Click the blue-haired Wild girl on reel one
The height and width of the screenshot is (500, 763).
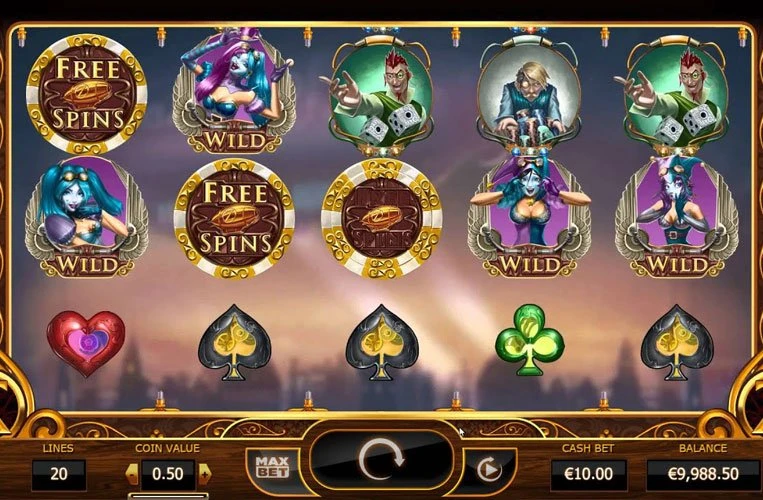(x=87, y=217)
